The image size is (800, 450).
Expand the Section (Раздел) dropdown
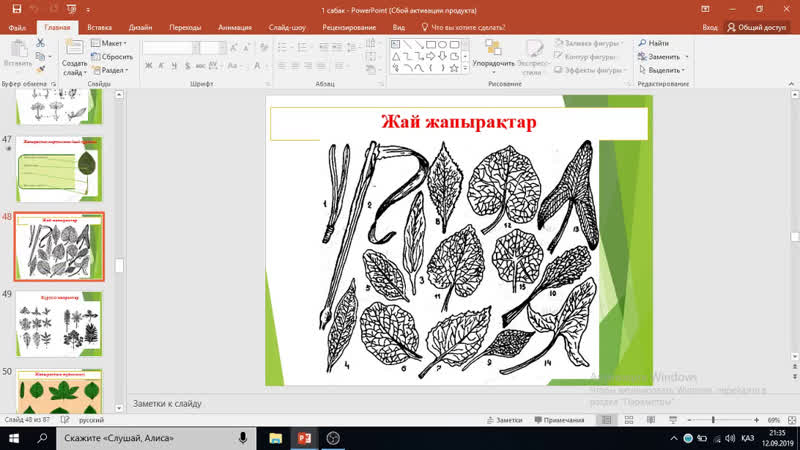[111, 70]
